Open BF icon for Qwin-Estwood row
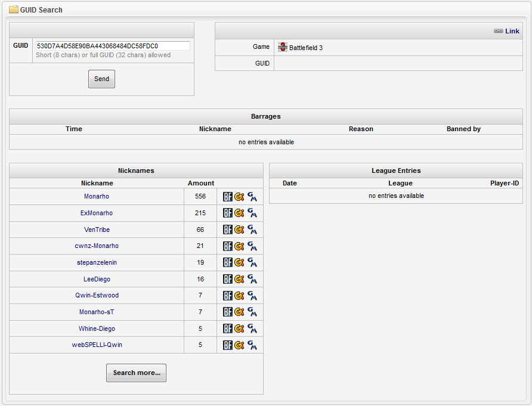 [228, 296]
